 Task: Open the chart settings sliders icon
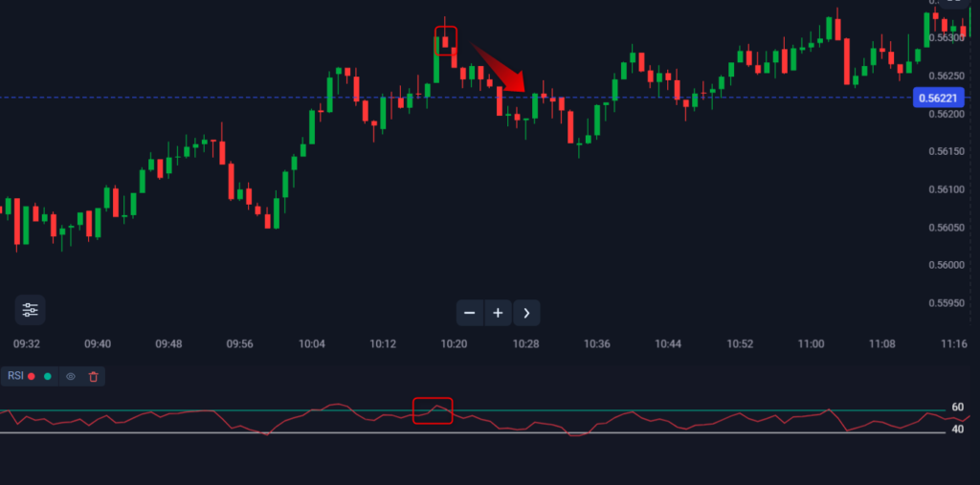coord(30,310)
